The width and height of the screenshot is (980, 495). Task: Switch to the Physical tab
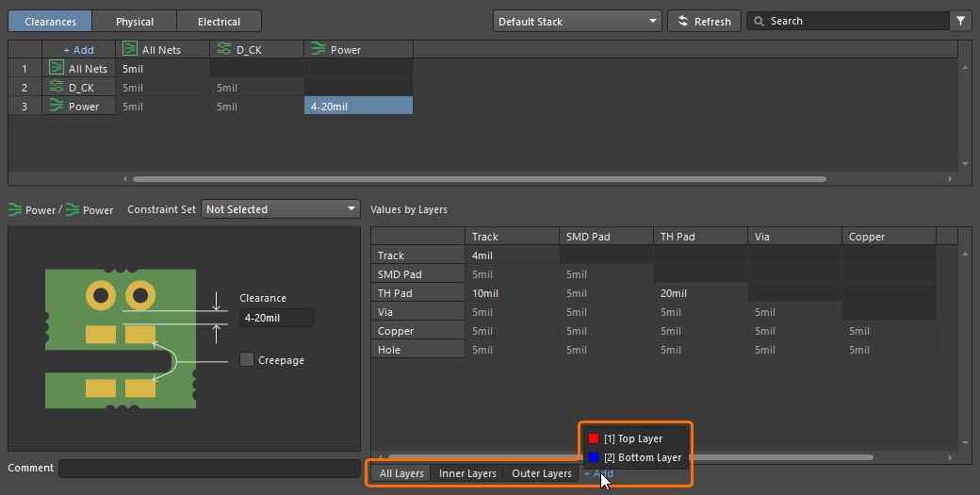[x=135, y=21]
